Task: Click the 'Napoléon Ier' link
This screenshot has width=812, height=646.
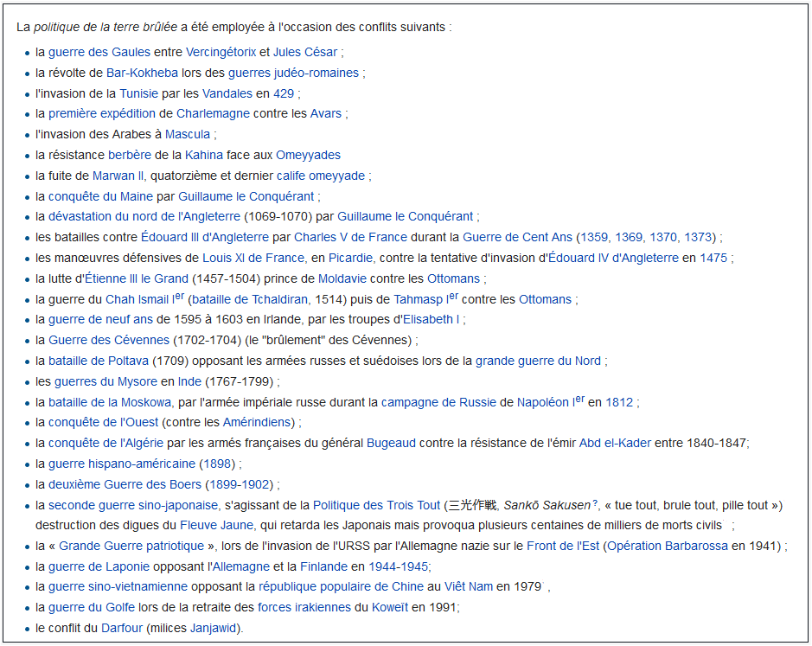Action: pos(551,402)
